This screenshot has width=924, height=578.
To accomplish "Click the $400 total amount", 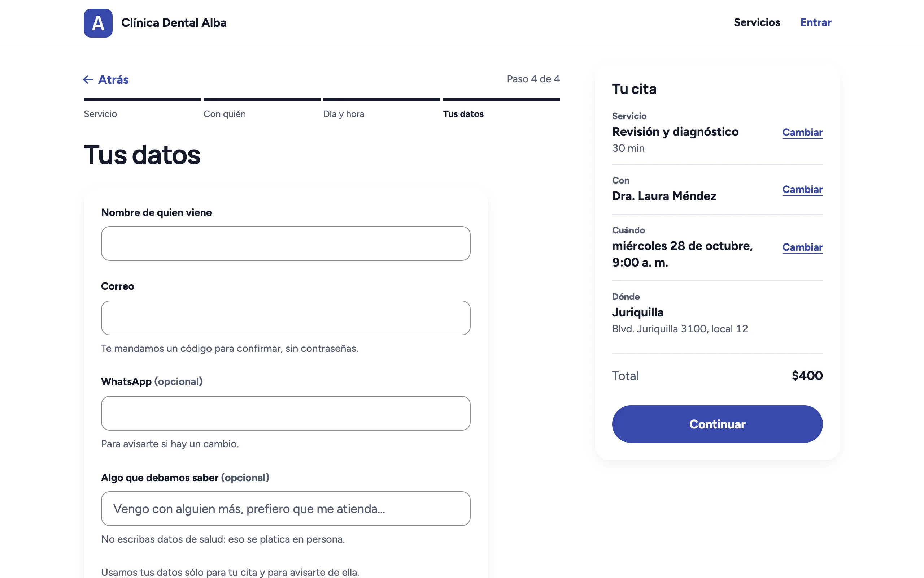I will [807, 376].
